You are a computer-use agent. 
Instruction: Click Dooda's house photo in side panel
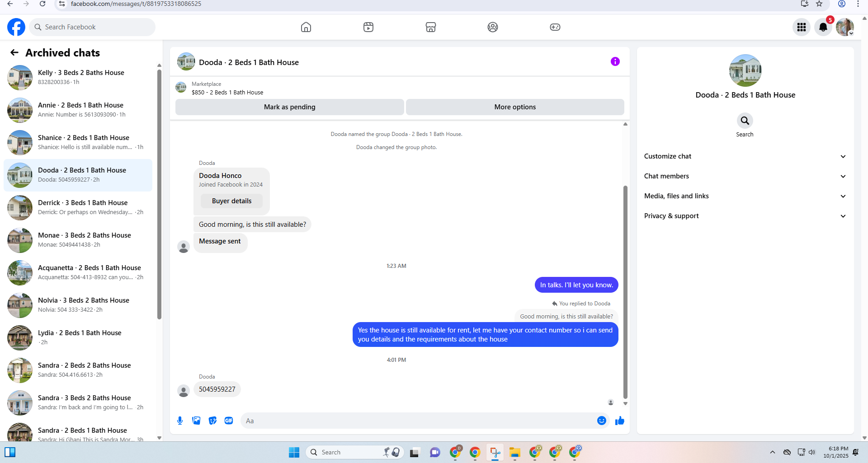click(x=745, y=70)
